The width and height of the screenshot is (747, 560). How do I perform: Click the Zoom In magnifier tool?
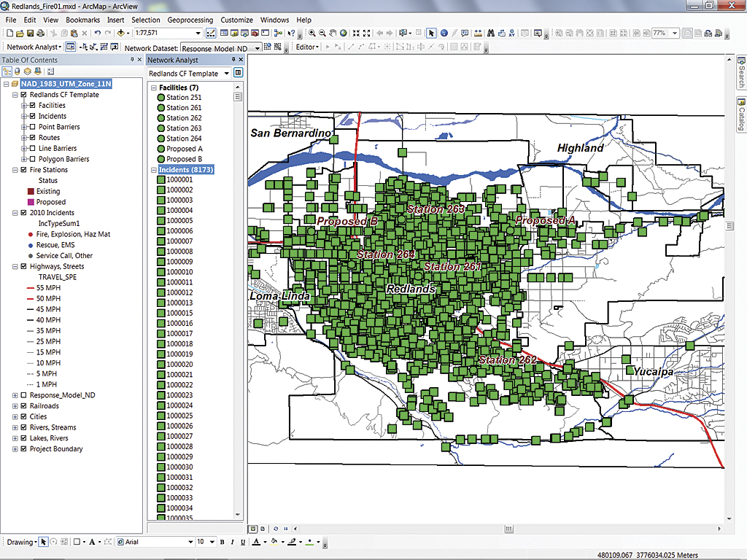tap(312, 34)
